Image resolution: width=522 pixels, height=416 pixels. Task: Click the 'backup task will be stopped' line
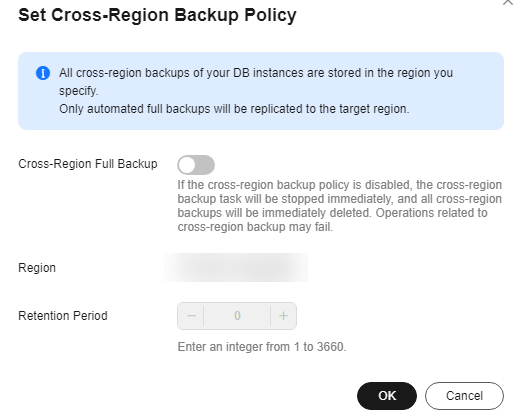pyautogui.click(x=340, y=199)
